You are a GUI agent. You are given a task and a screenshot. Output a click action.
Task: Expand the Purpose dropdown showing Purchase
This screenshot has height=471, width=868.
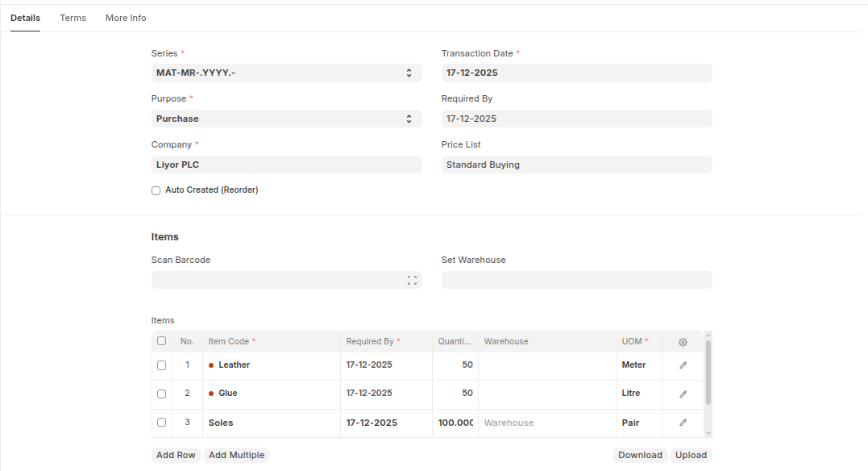[286, 119]
